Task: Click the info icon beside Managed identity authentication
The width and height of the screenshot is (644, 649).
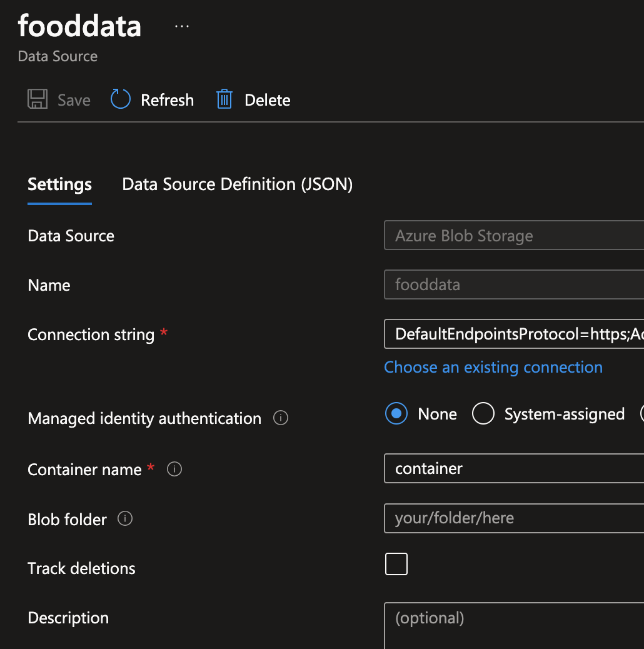Action: click(281, 418)
